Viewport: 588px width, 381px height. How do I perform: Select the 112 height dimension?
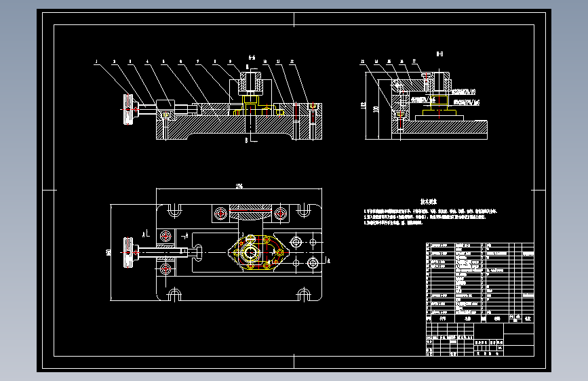pos(363,105)
